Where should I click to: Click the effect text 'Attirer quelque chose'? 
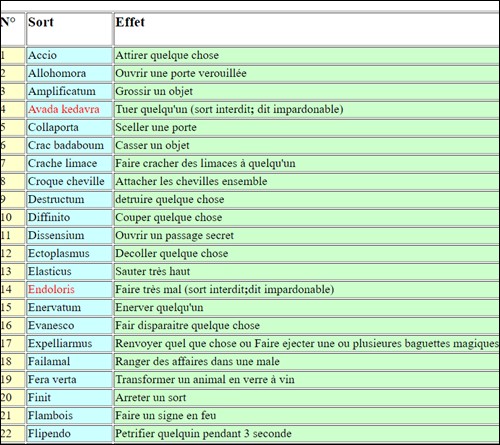[167, 55]
